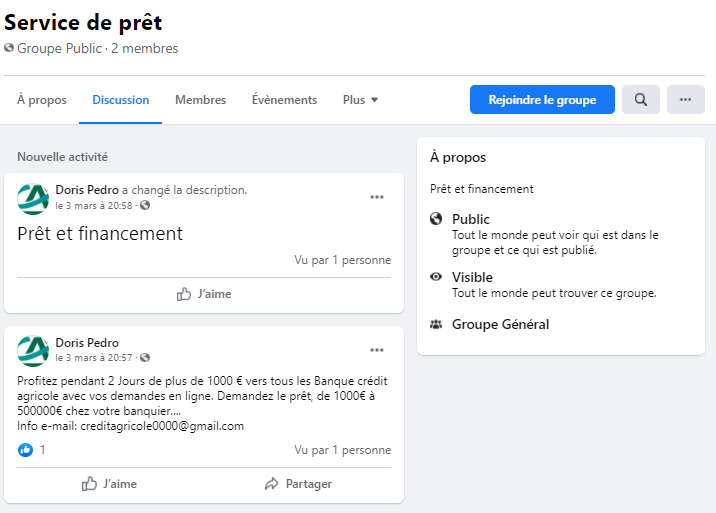Image resolution: width=716 pixels, height=513 pixels.
Task: Click the eye icon next to Visible
Action: (436, 277)
